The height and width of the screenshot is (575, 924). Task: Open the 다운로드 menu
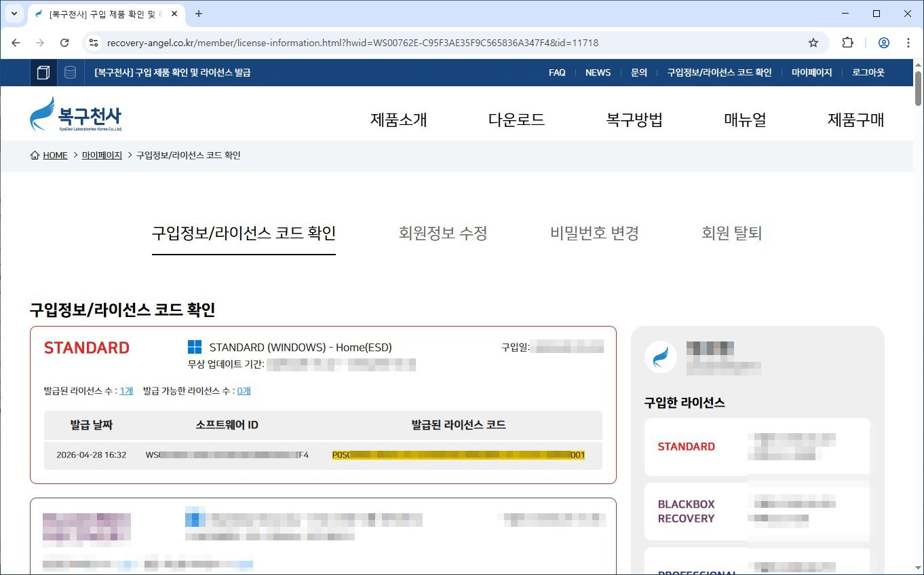coord(516,120)
